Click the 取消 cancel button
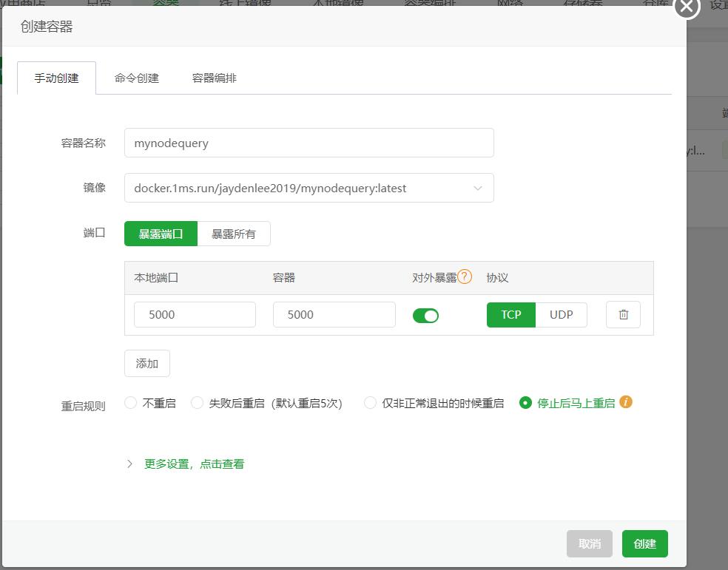 click(x=590, y=543)
